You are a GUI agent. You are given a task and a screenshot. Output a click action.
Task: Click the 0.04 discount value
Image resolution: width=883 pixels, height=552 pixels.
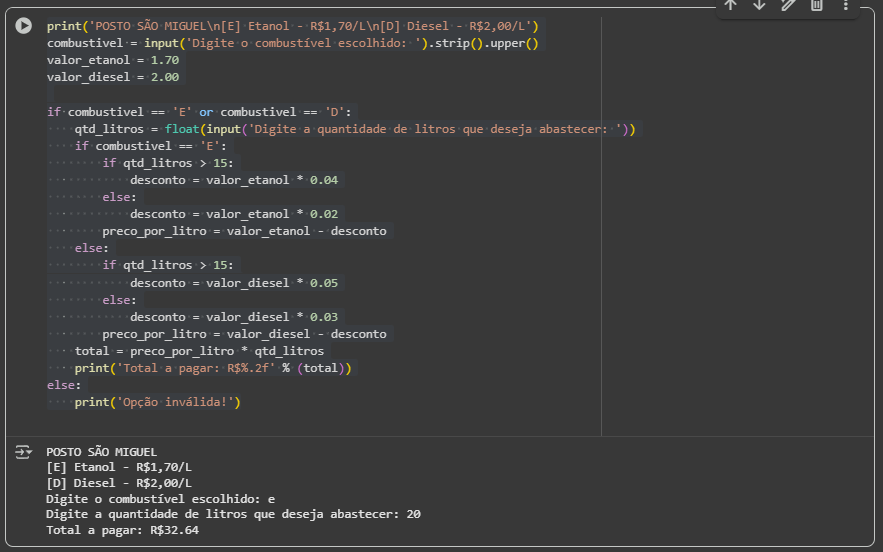(324, 180)
